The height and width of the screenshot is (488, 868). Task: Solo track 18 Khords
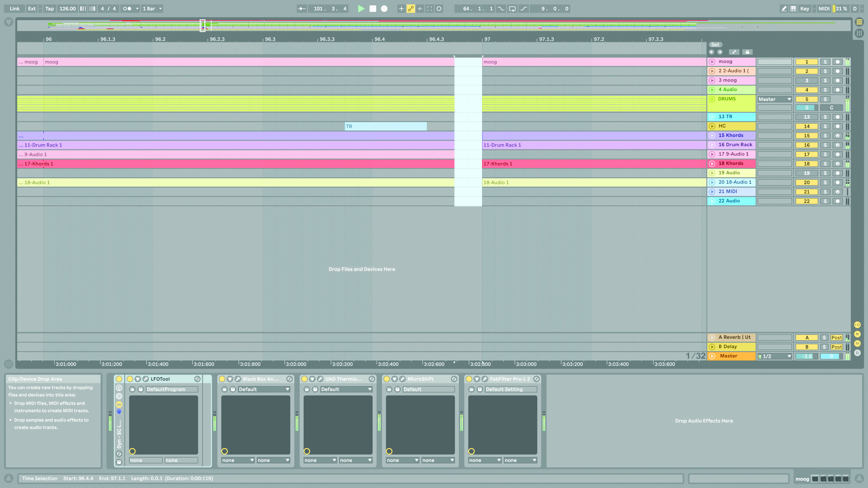[x=825, y=164]
